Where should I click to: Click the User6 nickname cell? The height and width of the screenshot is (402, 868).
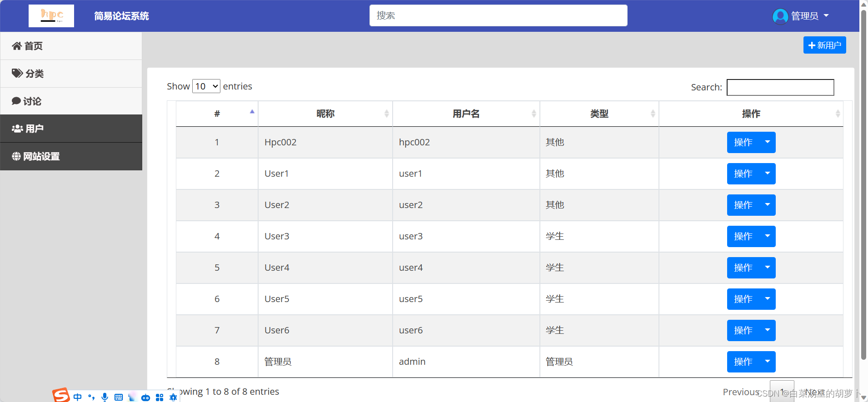click(325, 330)
